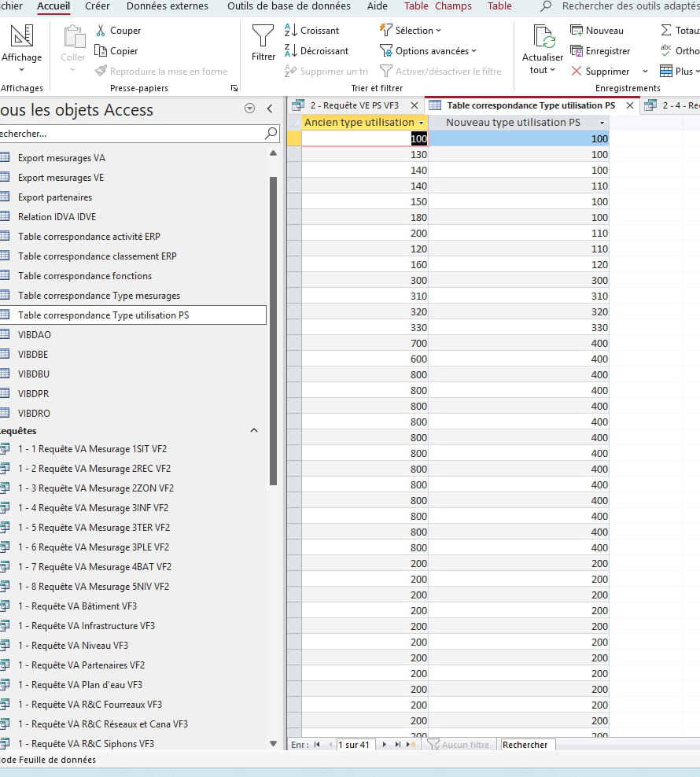700x777 pixels.
Task: Switch to the 2 - Requête VE PS VF3 tab
Action: pos(353,105)
